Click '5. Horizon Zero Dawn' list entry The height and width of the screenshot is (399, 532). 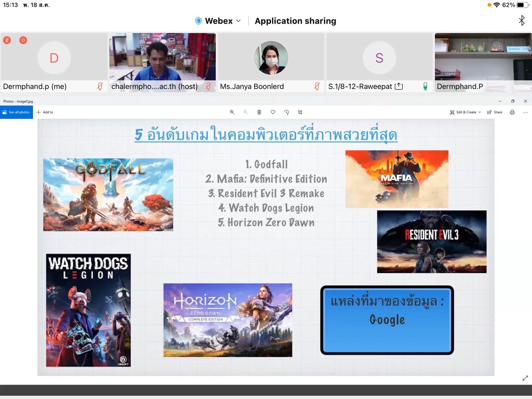(266, 223)
